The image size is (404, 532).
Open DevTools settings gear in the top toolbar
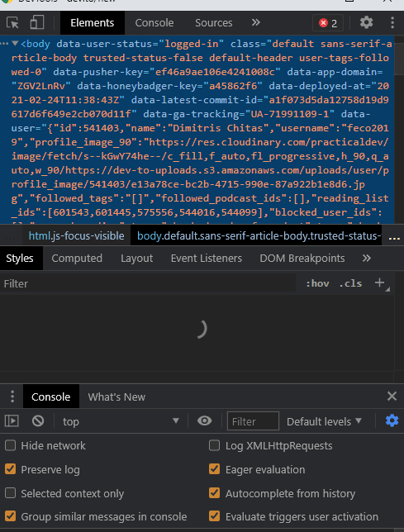coord(366,23)
